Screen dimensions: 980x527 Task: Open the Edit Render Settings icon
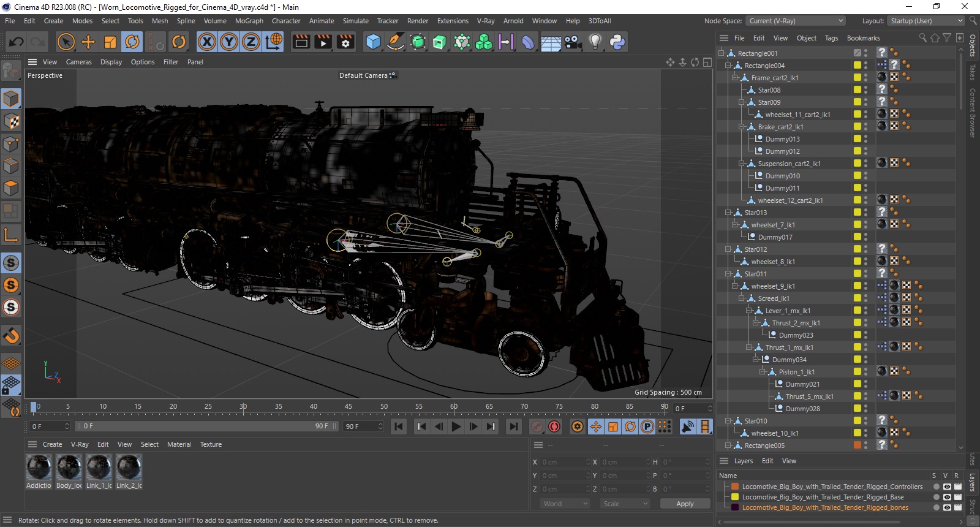[x=345, y=42]
